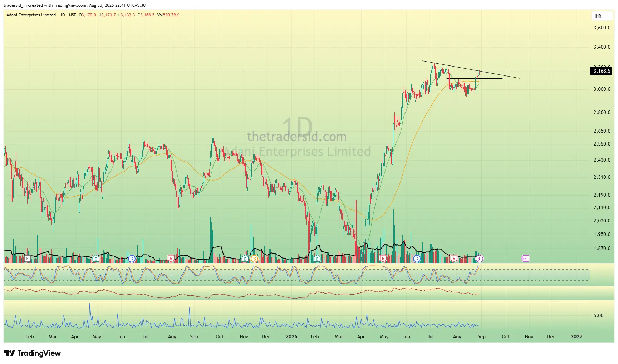This screenshot has width=618, height=364.
Task: Click the NSE exchange label
Action: click(x=73, y=15)
